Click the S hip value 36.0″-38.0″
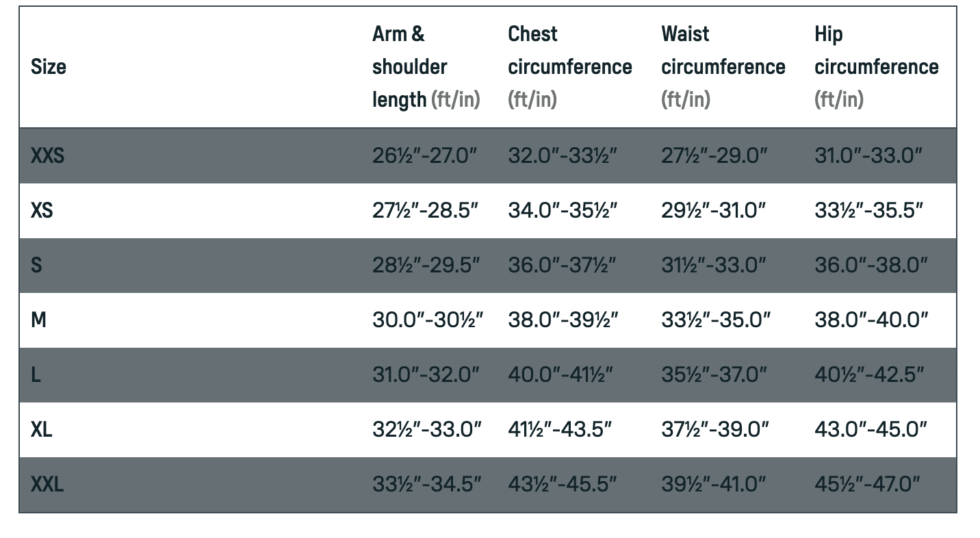 coord(871,266)
